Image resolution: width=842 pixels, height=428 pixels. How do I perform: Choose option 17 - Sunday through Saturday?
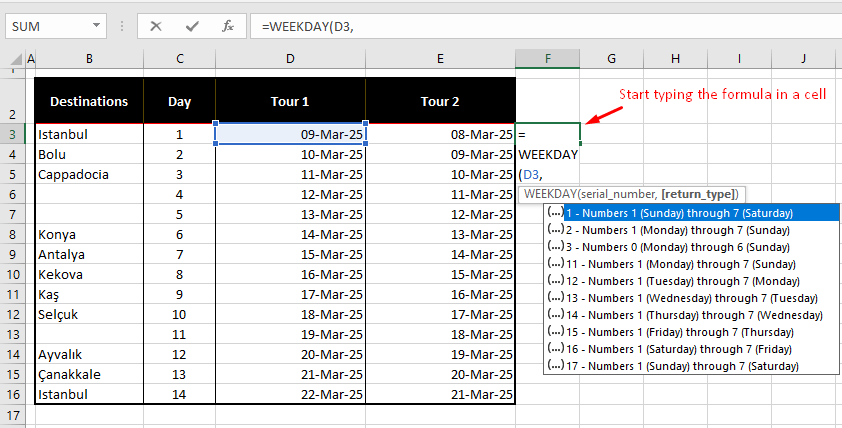click(682, 366)
